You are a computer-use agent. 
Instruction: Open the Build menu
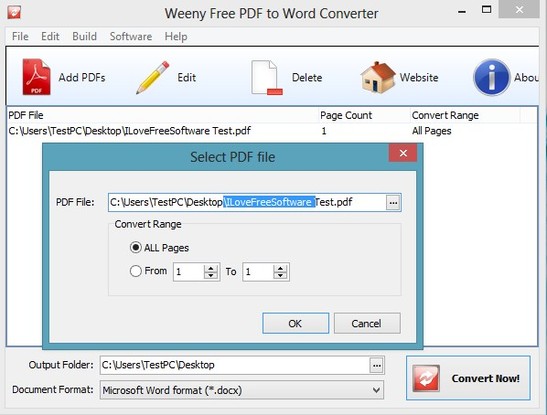(x=84, y=36)
